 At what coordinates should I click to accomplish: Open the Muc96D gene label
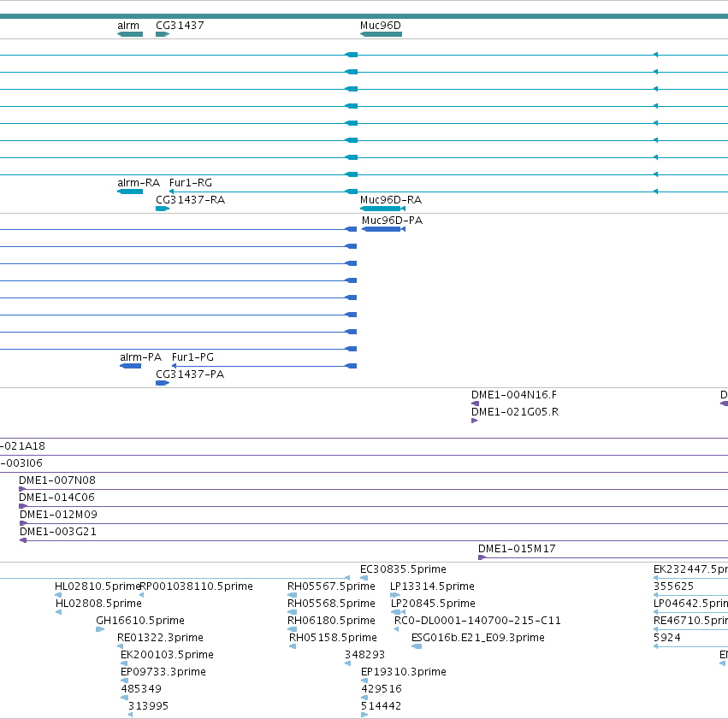pos(380,26)
